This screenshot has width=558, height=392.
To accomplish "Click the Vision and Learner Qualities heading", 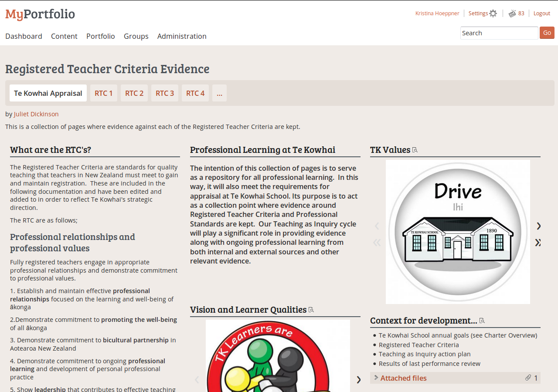I will 248,310.
